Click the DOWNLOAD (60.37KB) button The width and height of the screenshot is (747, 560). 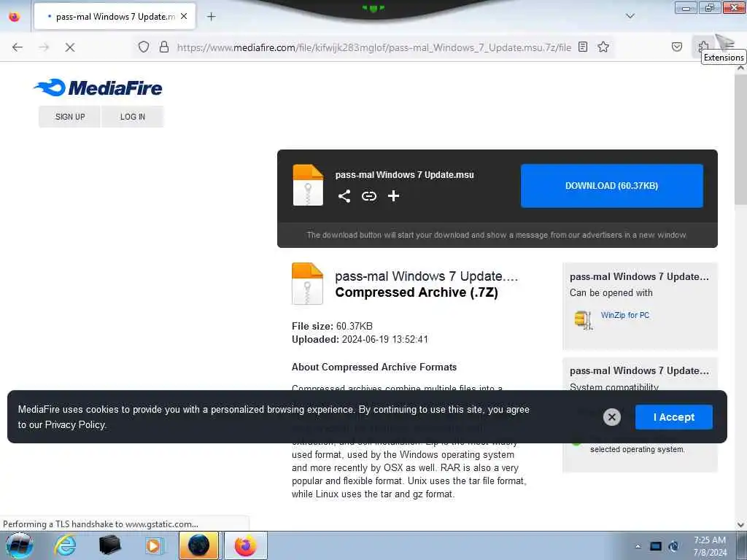pos(612,186)
